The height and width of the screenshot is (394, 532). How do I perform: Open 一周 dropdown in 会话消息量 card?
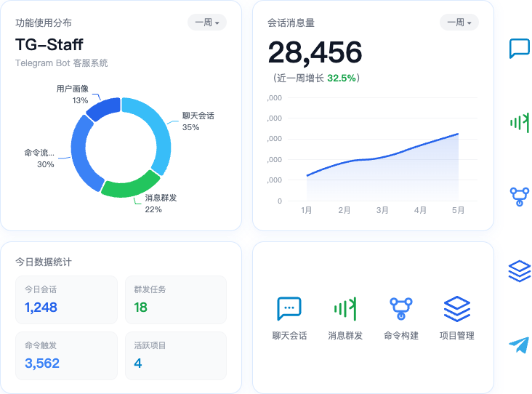[x=459, y=23]
